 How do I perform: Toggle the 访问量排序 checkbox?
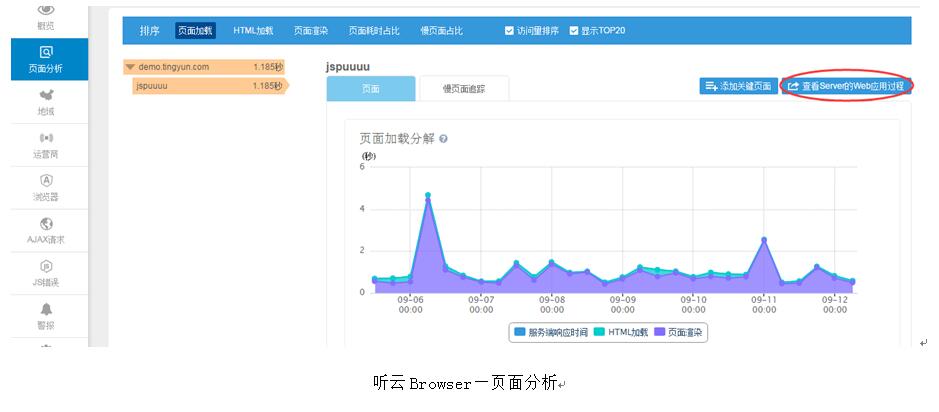(509, 31)
